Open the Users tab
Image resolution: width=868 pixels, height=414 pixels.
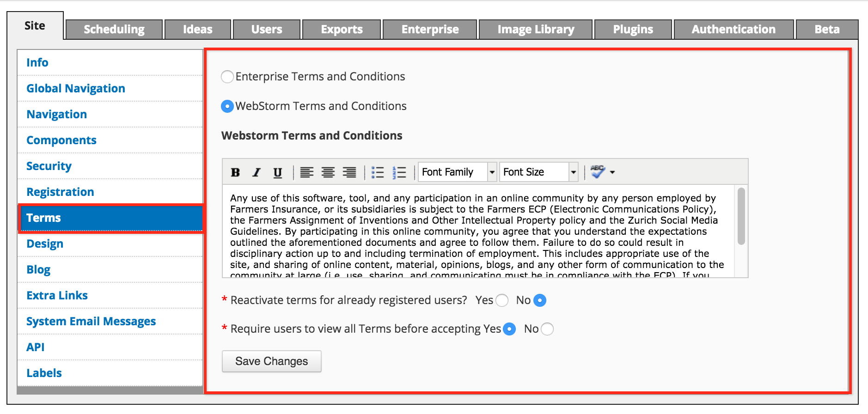point(267,30)
